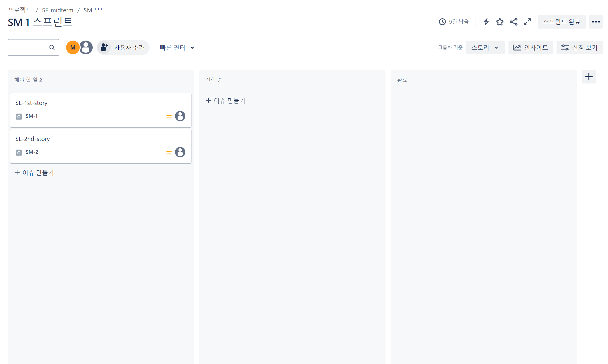Open the 인사이트 panel
Image resolution: width=608 pixels, height=364 pixels.
tap(530, 47)
